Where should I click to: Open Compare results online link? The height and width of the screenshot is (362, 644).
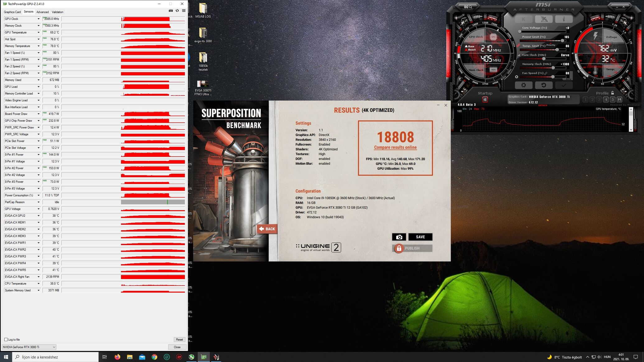(395, 147)
